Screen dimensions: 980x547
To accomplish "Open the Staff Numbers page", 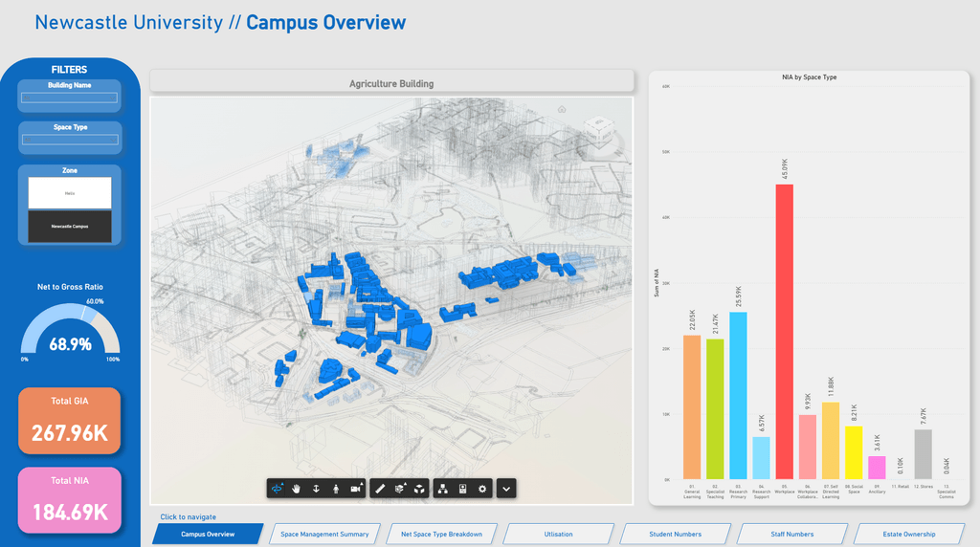I will pos(791,534).
